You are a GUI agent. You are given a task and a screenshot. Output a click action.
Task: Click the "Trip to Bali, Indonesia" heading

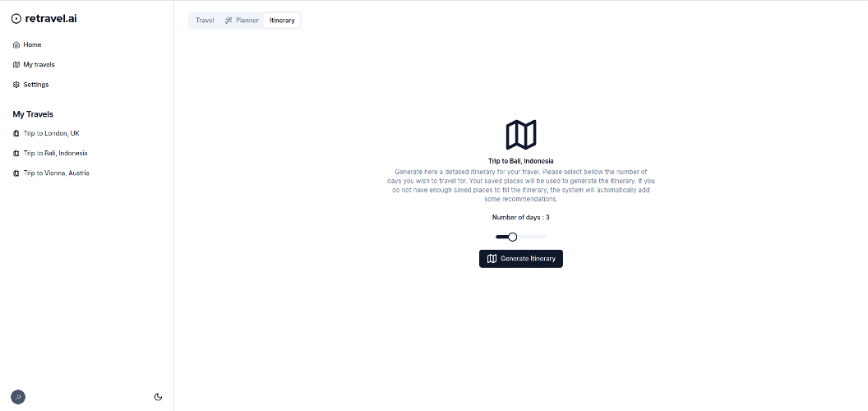521,161
